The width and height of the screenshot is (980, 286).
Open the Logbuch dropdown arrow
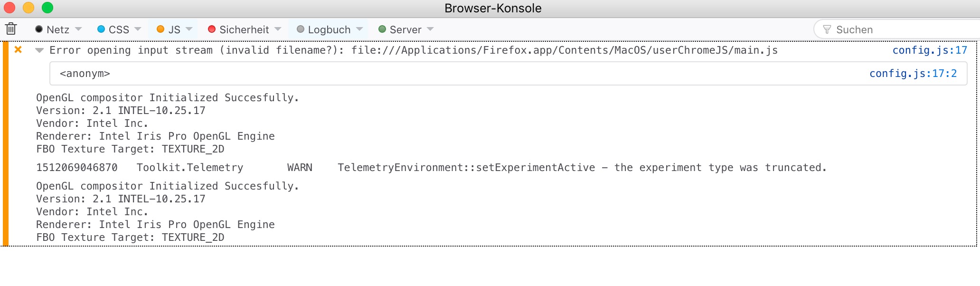[359, 29]
